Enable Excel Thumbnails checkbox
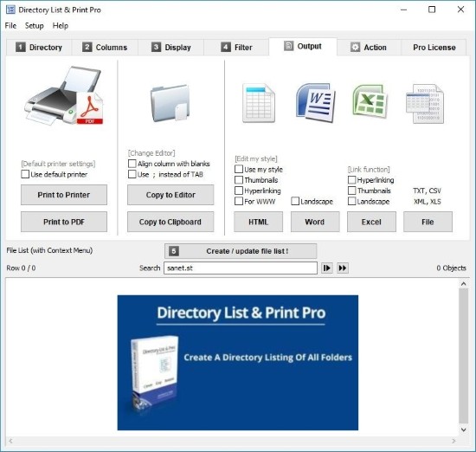This screenshot has height=452, width=476. [351, 190]
